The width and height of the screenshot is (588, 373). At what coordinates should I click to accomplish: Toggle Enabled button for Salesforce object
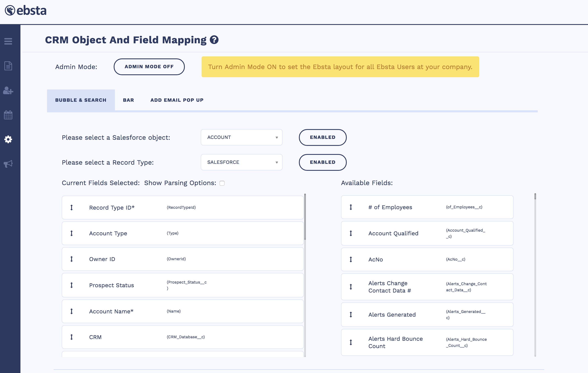coord(322,137)
